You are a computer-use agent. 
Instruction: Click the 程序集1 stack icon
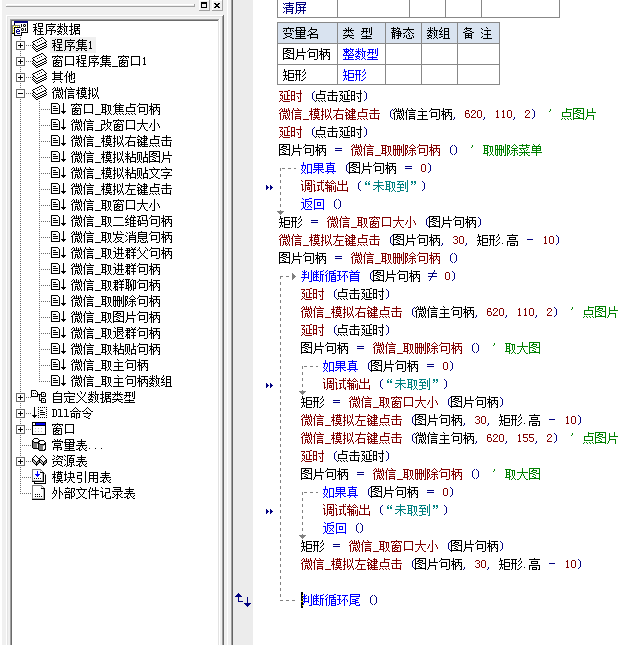[x=39, y=44]
